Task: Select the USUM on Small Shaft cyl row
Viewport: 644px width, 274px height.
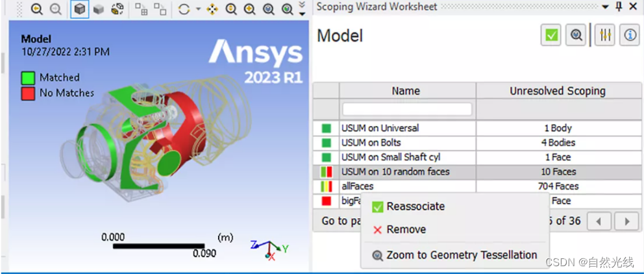Action: (x=477, y=157)
